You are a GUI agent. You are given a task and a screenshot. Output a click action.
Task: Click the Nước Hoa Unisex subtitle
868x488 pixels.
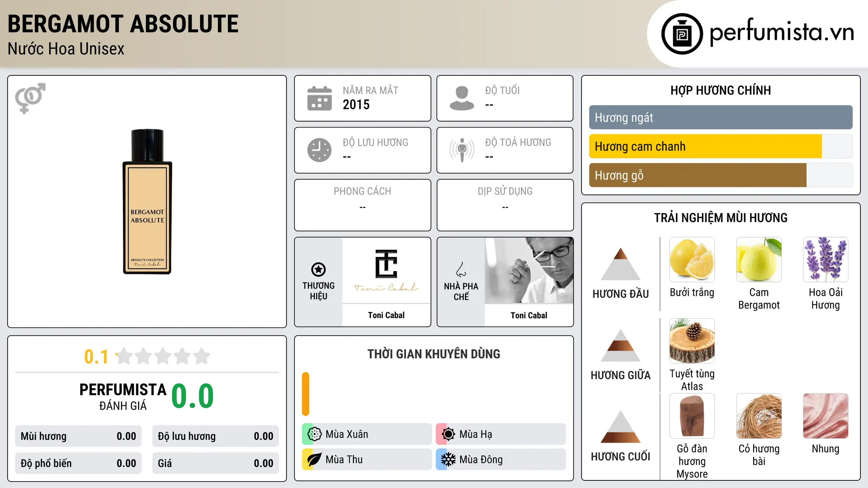coord(66,49)
